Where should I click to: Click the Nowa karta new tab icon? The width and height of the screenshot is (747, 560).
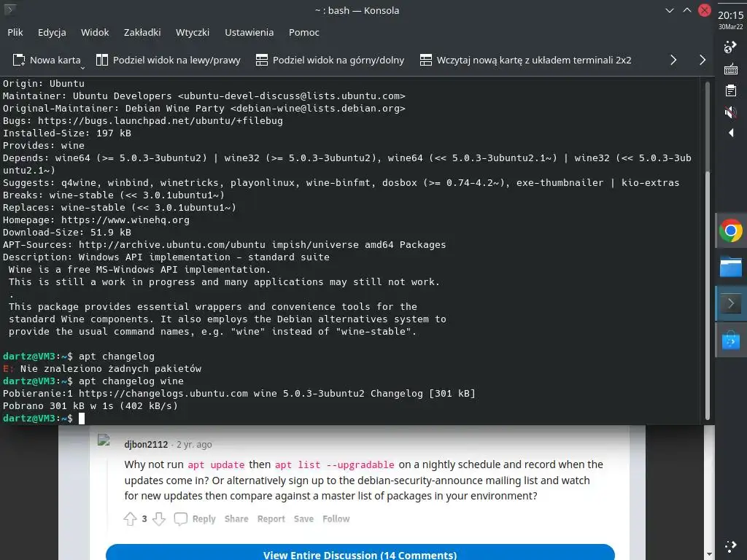tap(18, 60)
